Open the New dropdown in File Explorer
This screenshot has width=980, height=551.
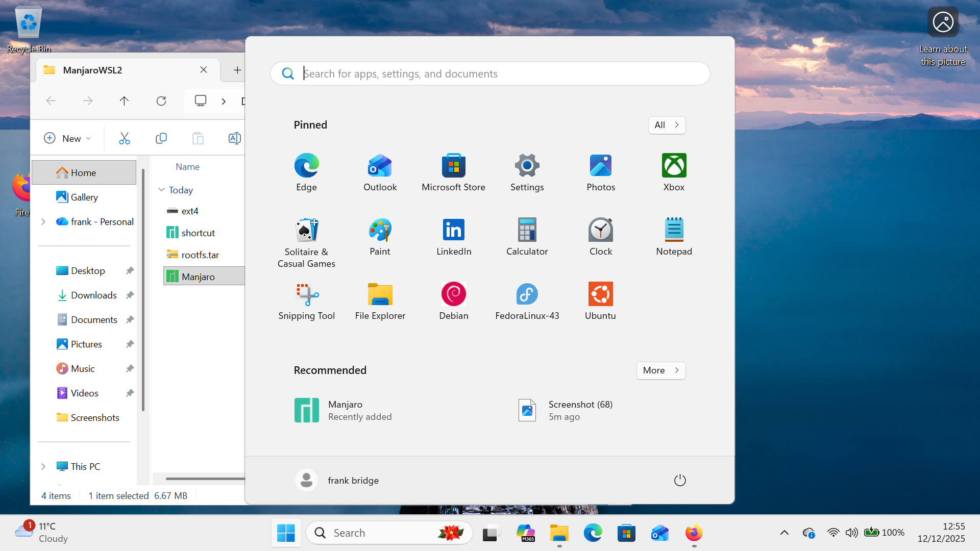pos(67,138)
